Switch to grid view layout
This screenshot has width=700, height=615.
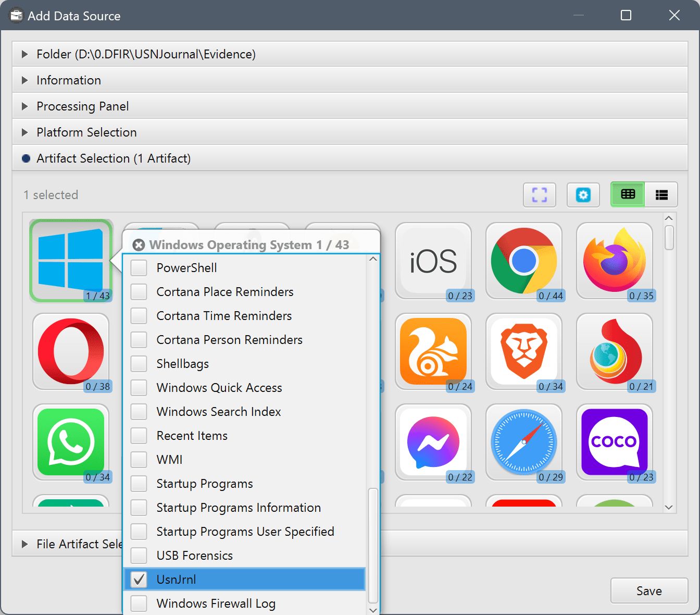[628, 194]
